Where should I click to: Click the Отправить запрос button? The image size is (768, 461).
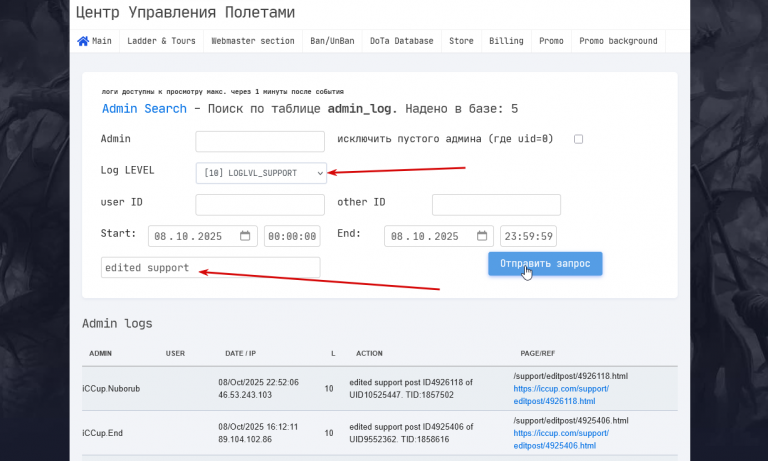tap(545, 264)
